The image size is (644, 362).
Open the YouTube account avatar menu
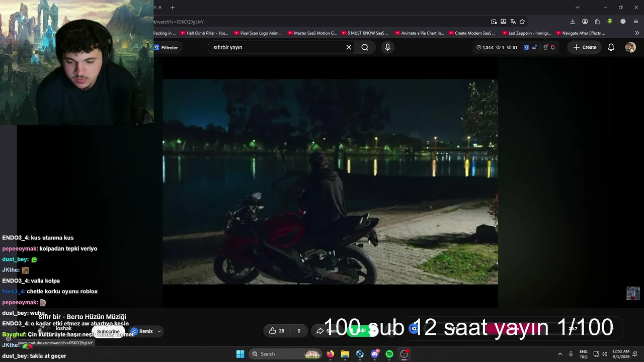(x=630, y=47)
